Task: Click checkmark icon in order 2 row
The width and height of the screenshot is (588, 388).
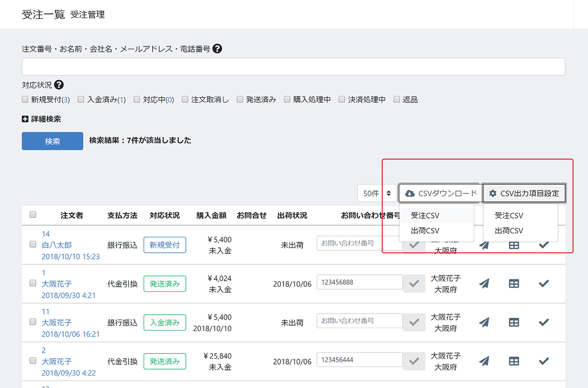Action: click(x=544, y=361)
